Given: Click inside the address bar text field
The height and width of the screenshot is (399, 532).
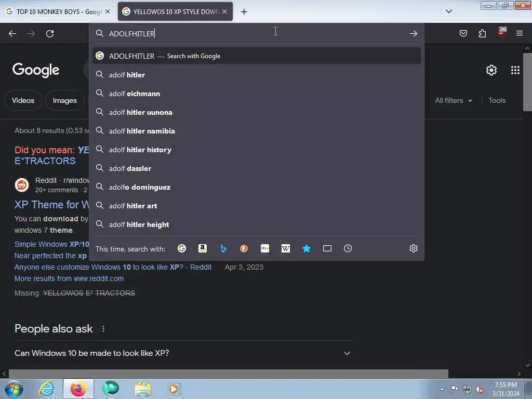Looking at the screenshot, I should tap(257, 34).
